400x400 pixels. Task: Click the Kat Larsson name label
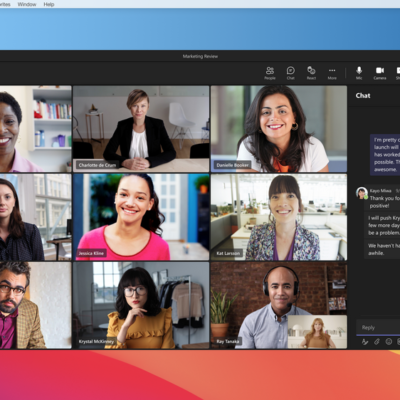coord(228,253)
